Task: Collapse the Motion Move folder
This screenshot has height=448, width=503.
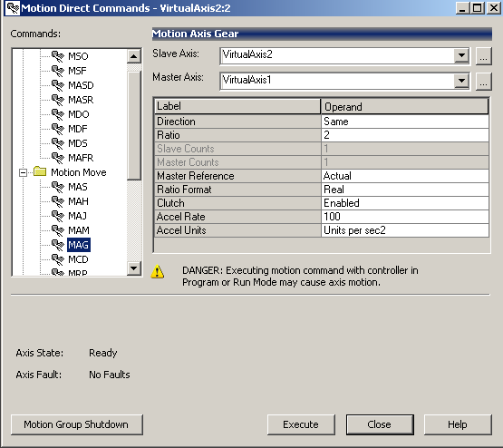Action: pos(23,172)
